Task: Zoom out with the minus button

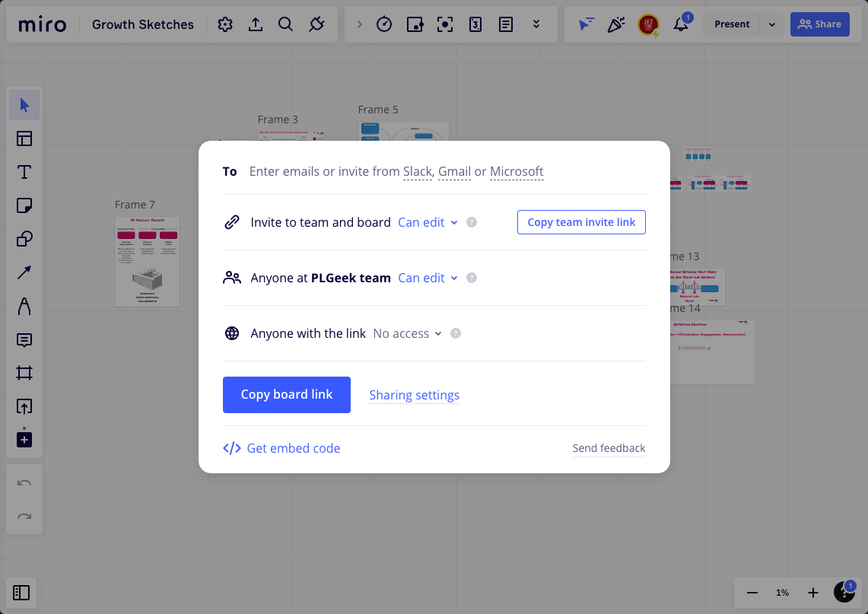Action: click(x=752, y=593)
